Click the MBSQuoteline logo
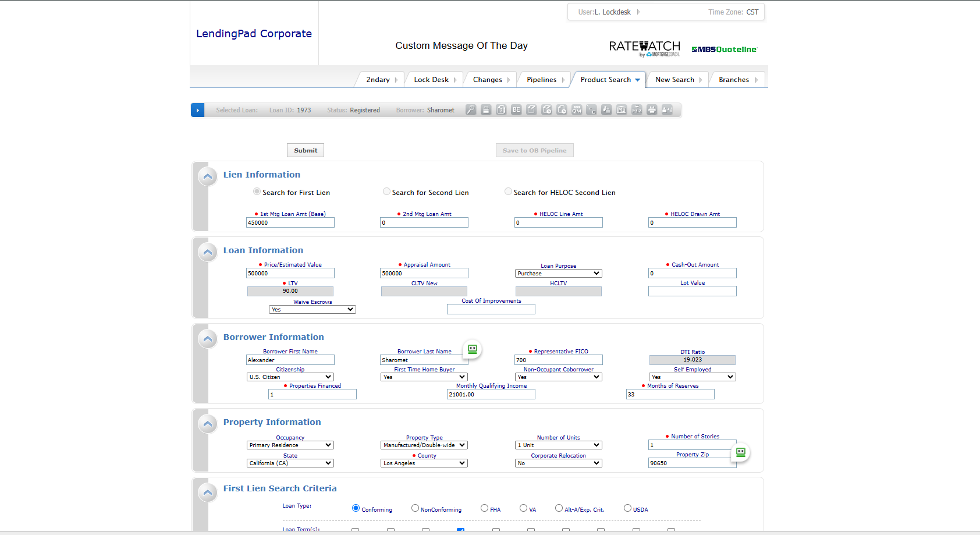The image size is (980, 535). tap(724, 49)
